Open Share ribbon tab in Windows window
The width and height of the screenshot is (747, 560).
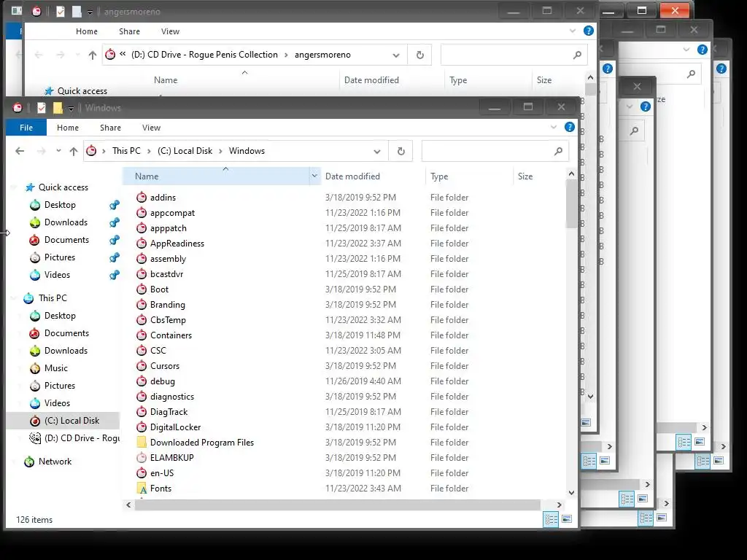pyautogui.click(x=111, y=128)
